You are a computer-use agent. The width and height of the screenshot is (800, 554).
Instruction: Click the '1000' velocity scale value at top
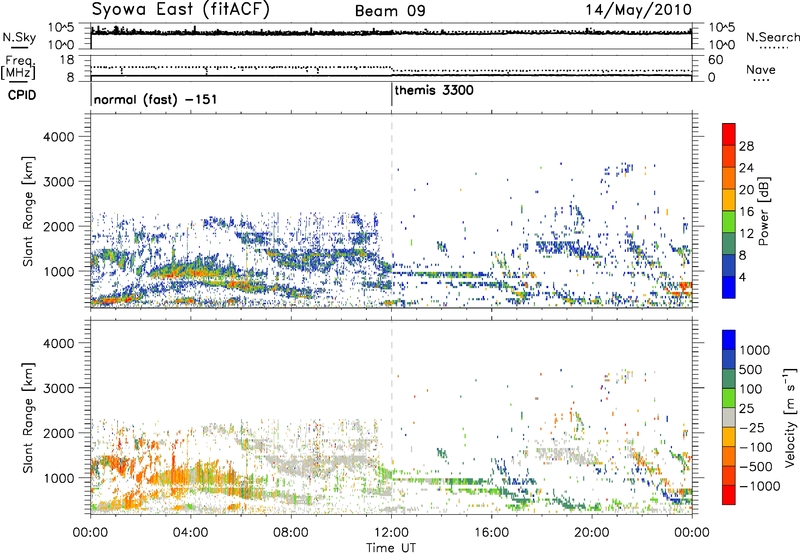coord(755,350)
